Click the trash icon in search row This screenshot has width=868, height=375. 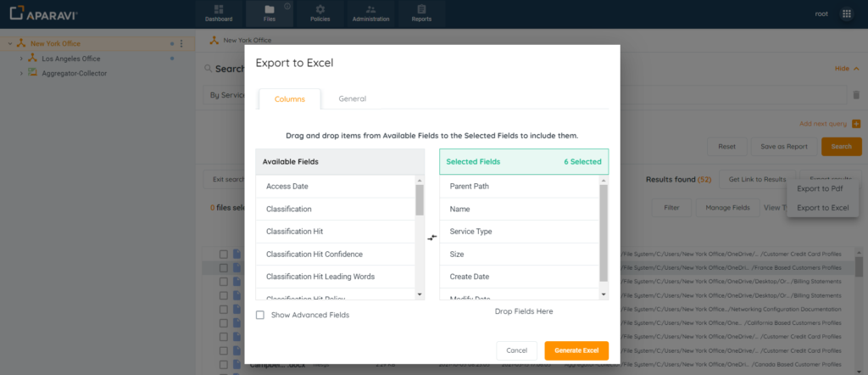coord(856,95)
